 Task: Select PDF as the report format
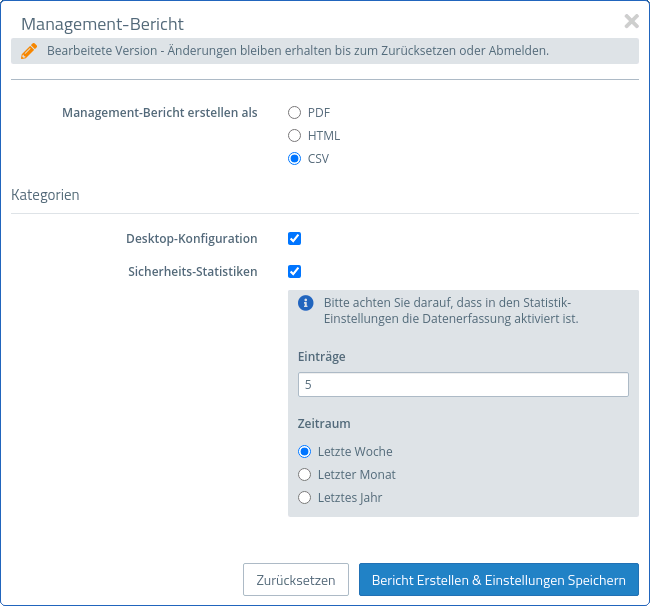point(295,113)
